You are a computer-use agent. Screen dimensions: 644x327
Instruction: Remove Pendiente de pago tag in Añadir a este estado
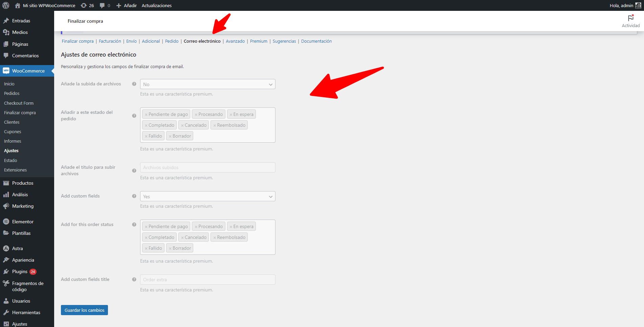tap(146, 115)
